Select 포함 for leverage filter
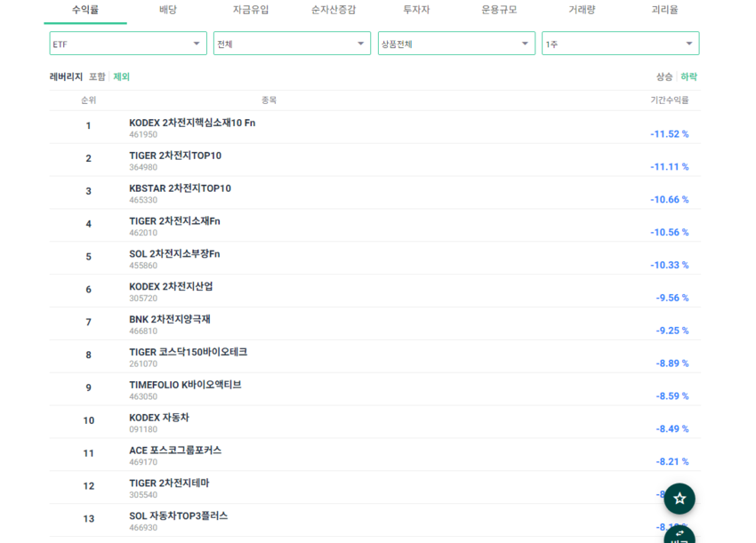 coord(97,76)
